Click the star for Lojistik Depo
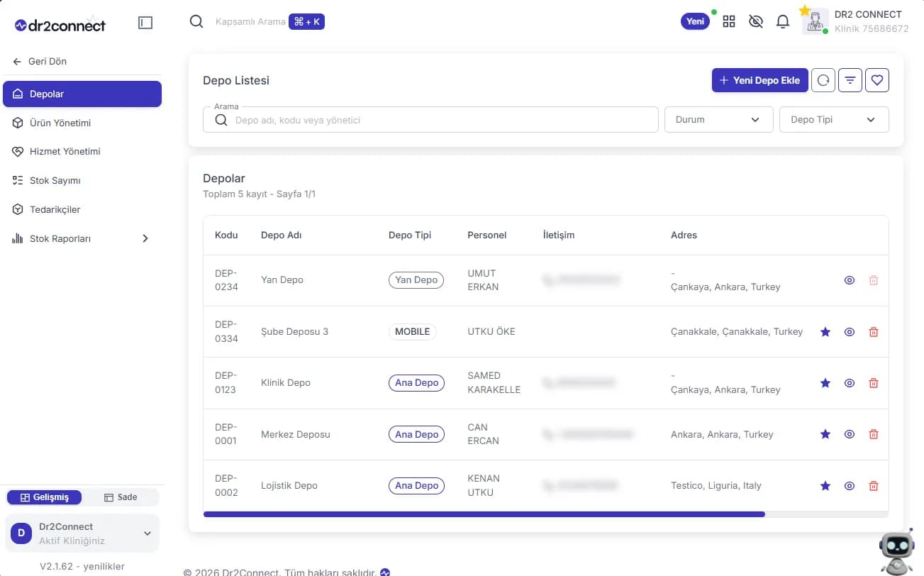Image resolution: width=924 pixels, height=576 pixels. click(825, 486)
